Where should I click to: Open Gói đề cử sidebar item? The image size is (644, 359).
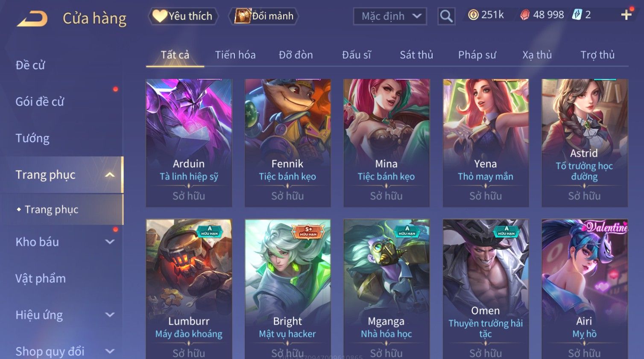pyautogui.click(x=40, y=102)
